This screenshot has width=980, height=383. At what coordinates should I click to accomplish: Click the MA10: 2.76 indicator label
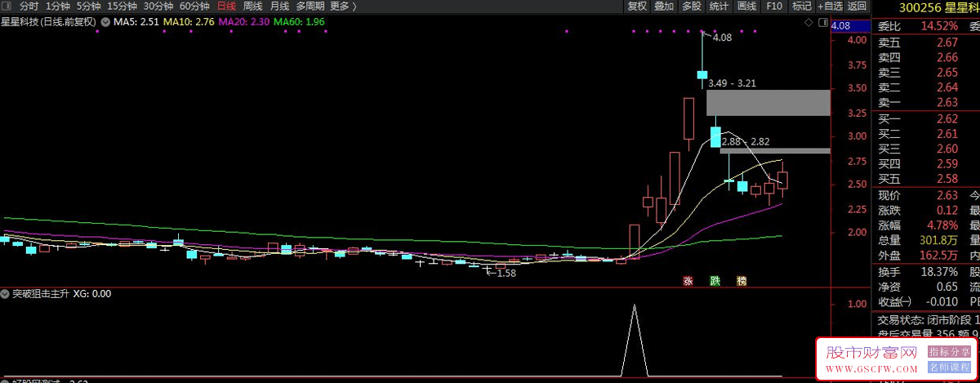pyautogui.click(x=189, y=22)
